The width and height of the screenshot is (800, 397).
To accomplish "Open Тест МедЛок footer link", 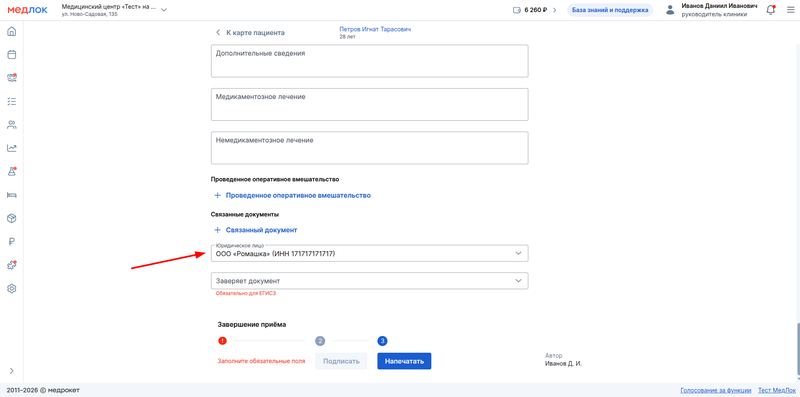I will coord(776,390).
